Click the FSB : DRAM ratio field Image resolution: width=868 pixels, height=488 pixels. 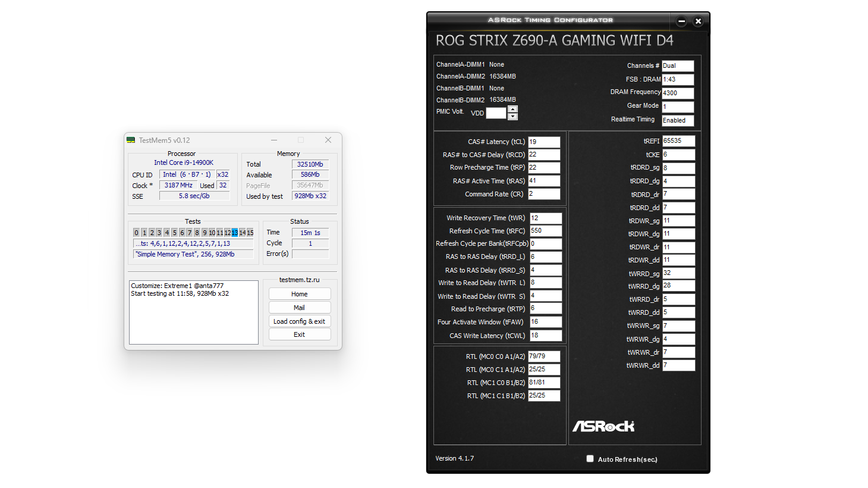pos(678,79)
